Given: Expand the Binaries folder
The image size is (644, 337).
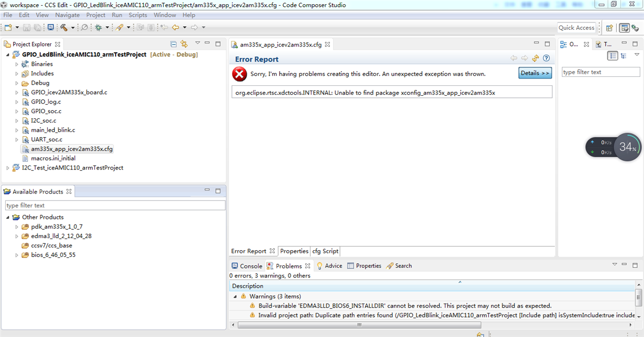Looking at the screenshot, I should [17, 64].
